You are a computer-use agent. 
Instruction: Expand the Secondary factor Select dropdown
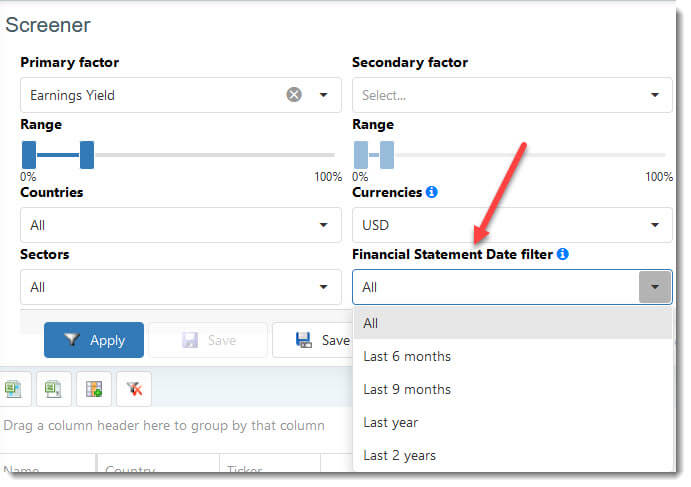pos(512,95)
